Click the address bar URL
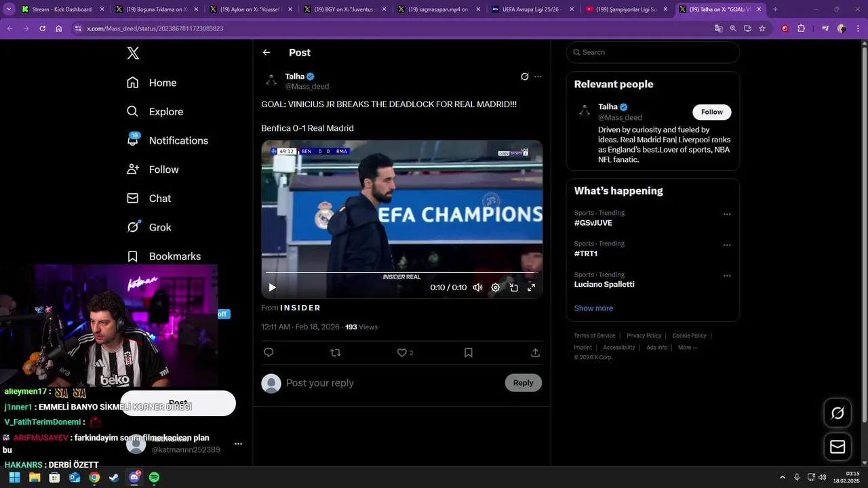This screenshot has width=868, height=488. pyautogui.click(x=155, y=28)
